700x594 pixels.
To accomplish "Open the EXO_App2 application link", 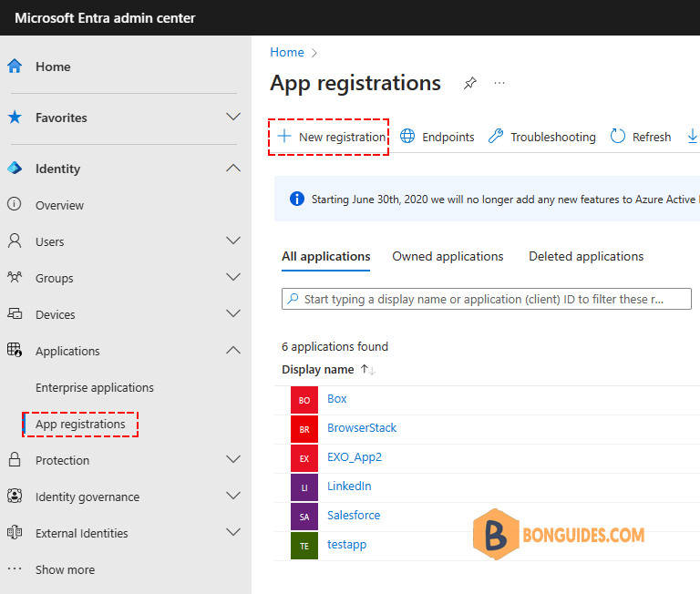I will click(x=355, y=457).
